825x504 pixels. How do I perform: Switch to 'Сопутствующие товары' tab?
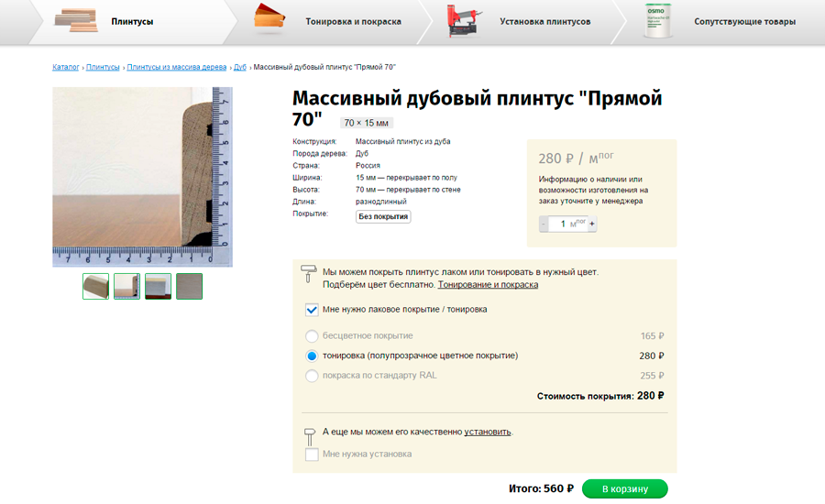coord(744,21)
